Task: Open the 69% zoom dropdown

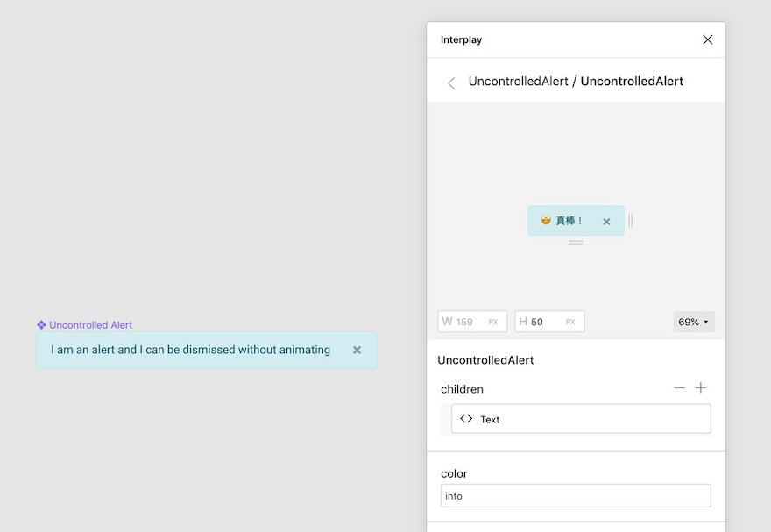Action: point(694,322)
